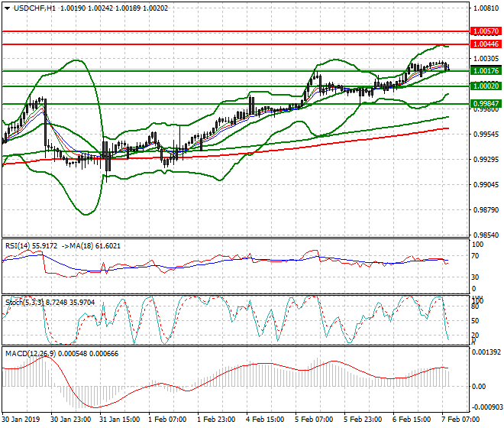Click the 0.99545 price scale value
504x428 pixels.
point(486,135)
